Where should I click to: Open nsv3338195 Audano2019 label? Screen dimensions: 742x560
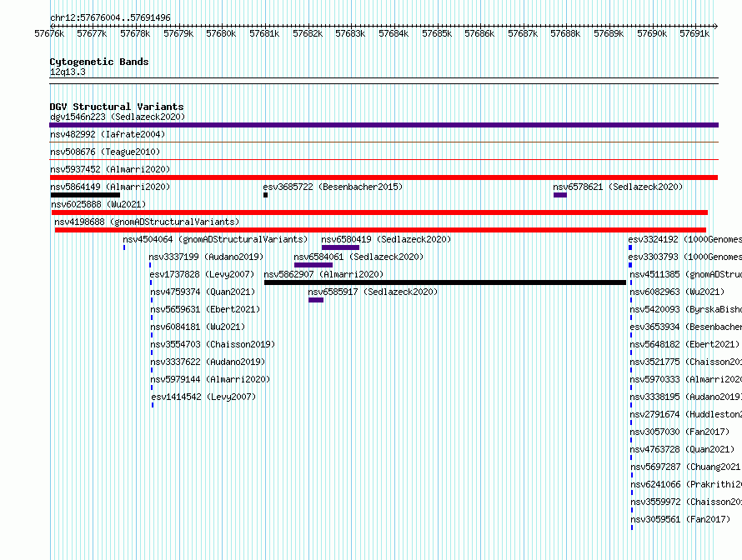pyautogui.click(x=685, y=397)
